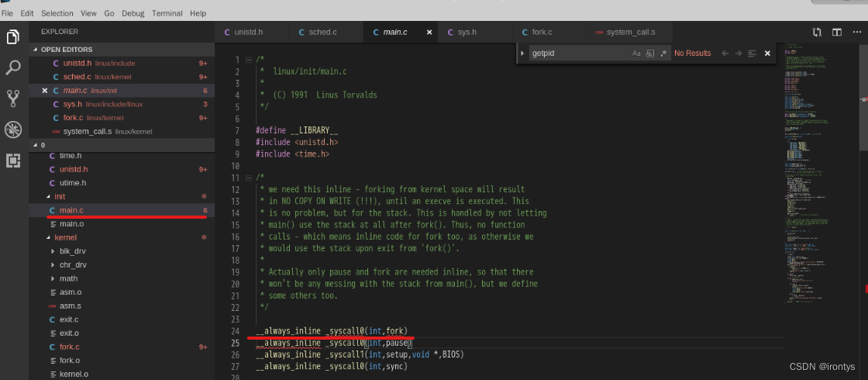The height and width of the screenshot is (380, 868).
Task: Toggle Match Case in find widget
Action: (x=636, y=54)
